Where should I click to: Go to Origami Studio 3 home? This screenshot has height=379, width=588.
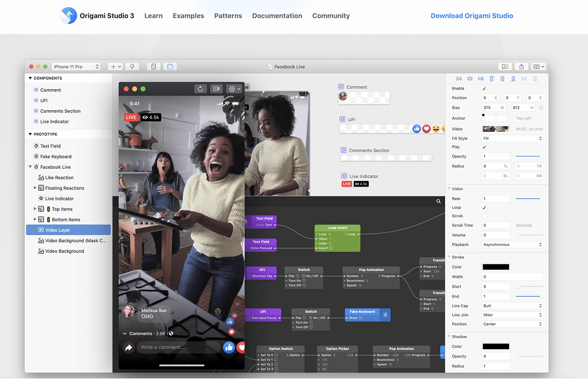click(107, 16)
